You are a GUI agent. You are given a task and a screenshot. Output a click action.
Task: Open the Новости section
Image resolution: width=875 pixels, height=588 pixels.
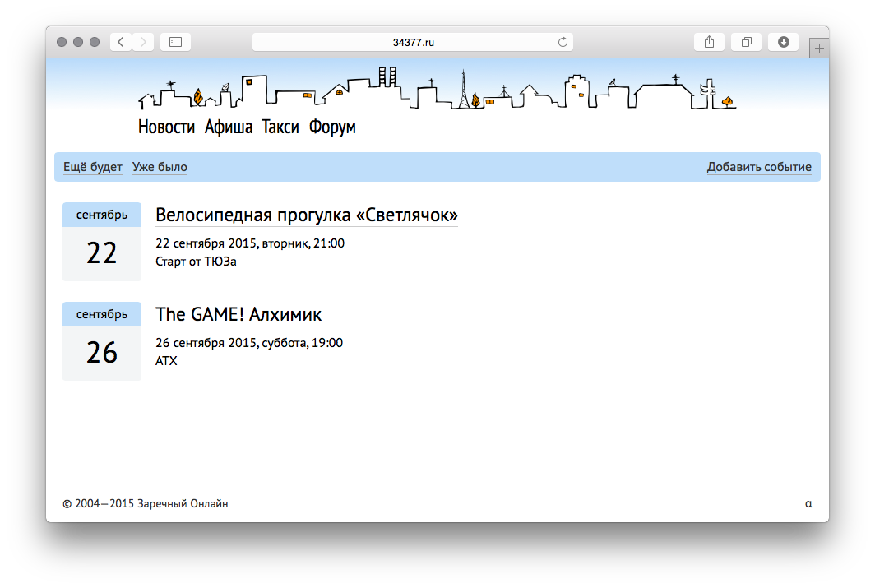(166, 127)
